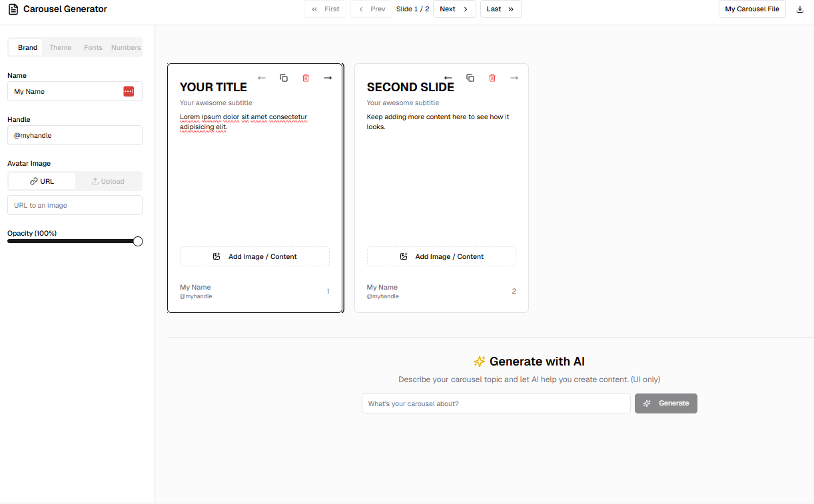Go to the Next slide
Image resolution: width=814 pixels, height=504 pixels.
454,9
